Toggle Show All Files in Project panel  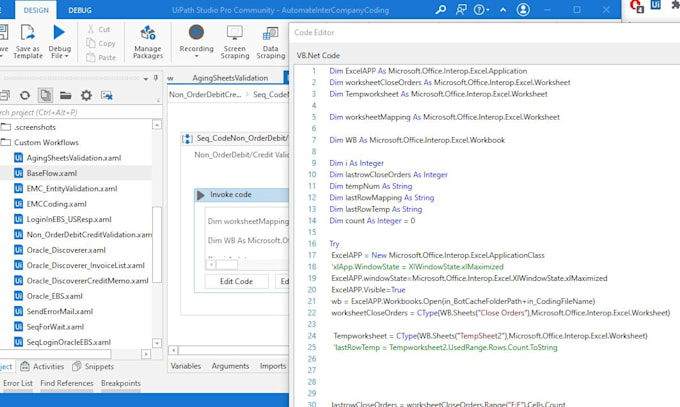tap(45, 95)
